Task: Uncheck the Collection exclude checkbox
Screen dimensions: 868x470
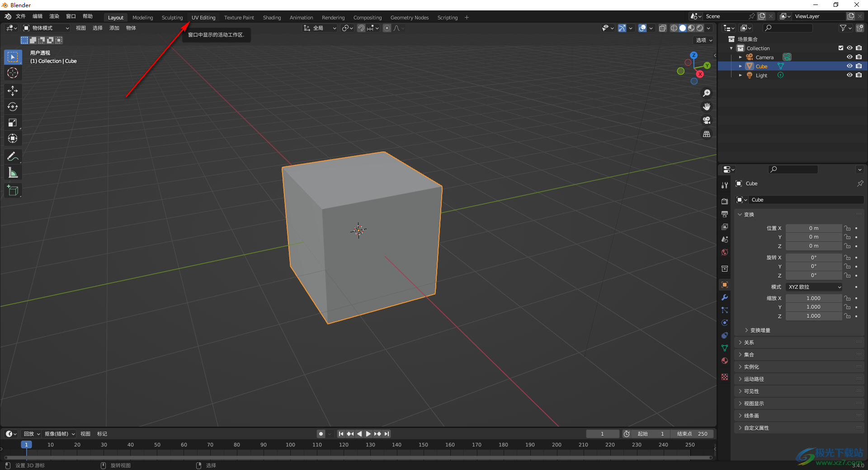Action: pos(840,48)
